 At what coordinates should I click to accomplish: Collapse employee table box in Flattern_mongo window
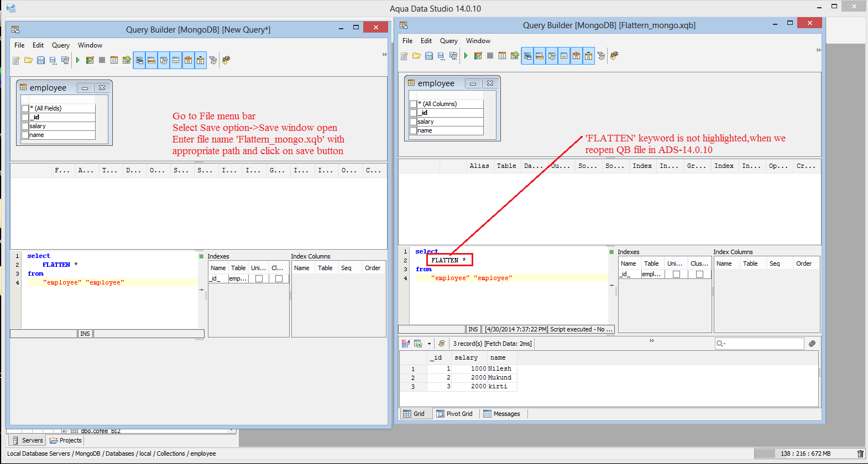(473, 83)
